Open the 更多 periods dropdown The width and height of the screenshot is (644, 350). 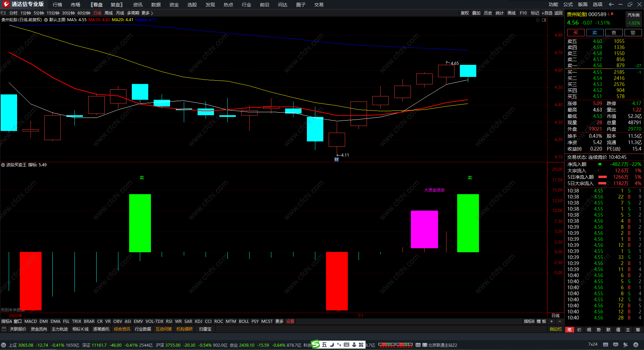147,13
